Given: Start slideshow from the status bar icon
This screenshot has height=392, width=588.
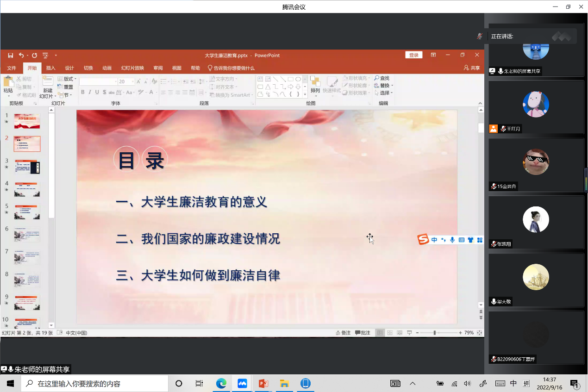Looking at the screenshot, I should 409,333.
